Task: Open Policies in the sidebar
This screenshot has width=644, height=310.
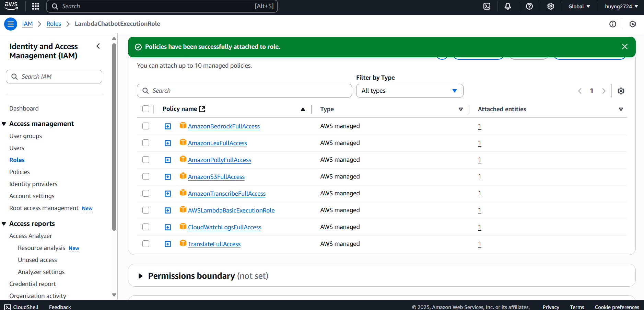Action: pyautogui.click(x=20, y=172)
